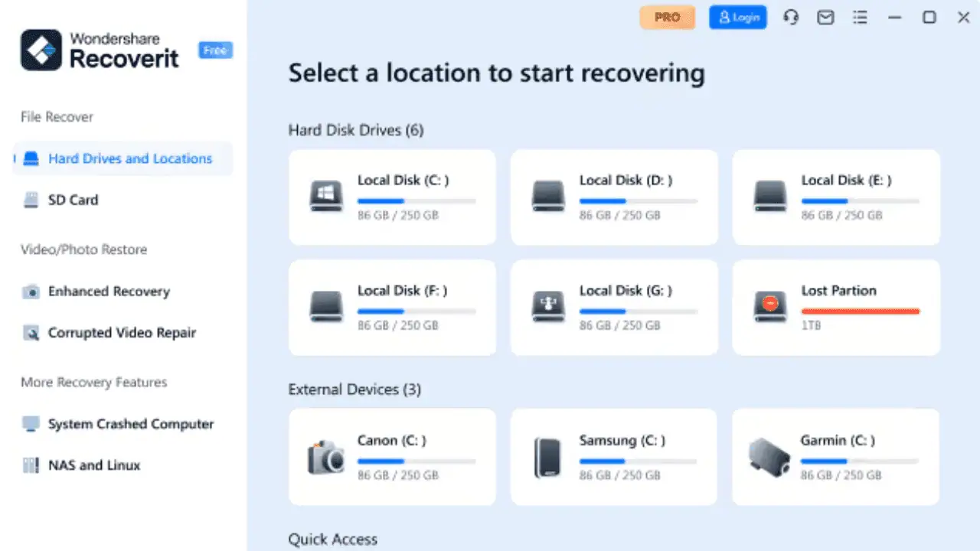
Task: Select the Local Disk (D: ) card
Action: tap(614, 197)
